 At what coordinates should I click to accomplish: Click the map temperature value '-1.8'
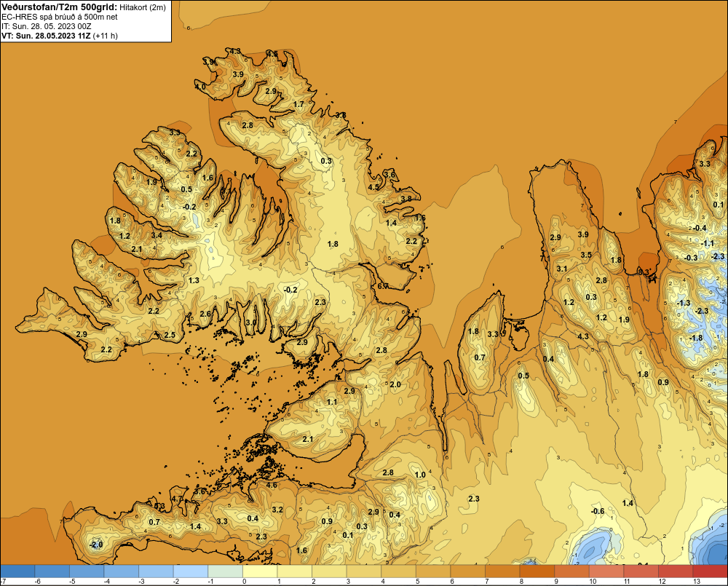(x=696, y=338)
